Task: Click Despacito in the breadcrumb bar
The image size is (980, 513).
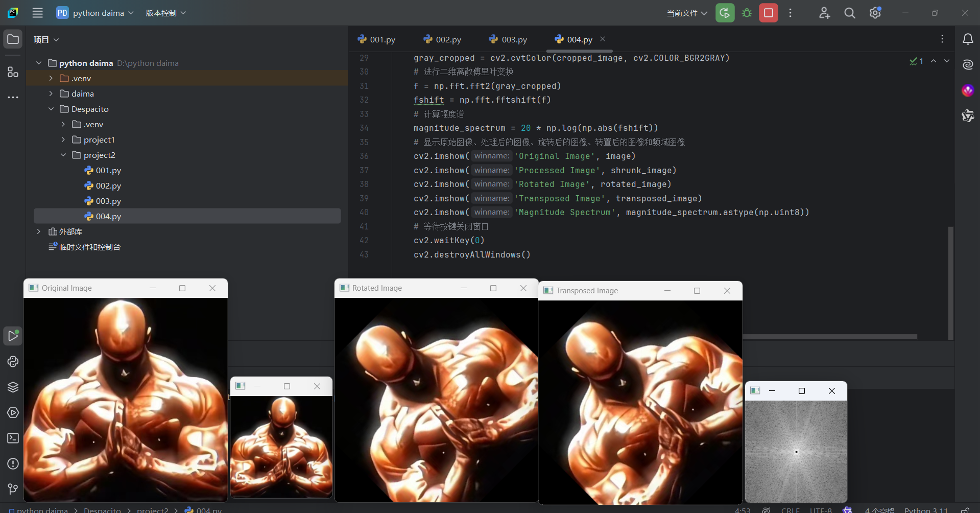Action: [102, 509]
